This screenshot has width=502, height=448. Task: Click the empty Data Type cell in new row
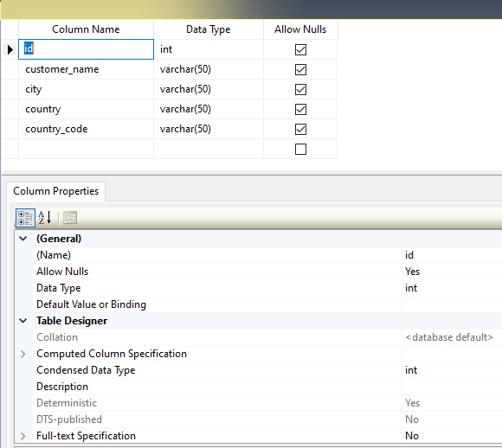[x=209, y=149]
